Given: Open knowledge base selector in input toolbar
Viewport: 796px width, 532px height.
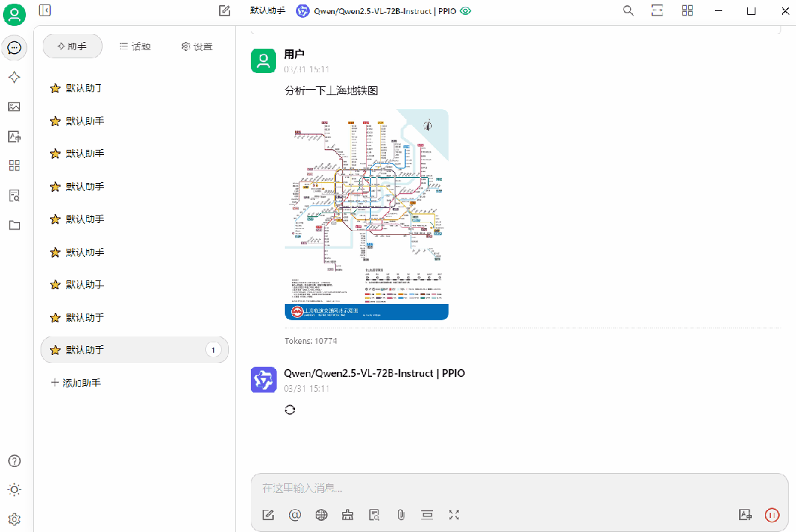Looking at the screenshot, I should pyautogui.click(x=374, y=515).
